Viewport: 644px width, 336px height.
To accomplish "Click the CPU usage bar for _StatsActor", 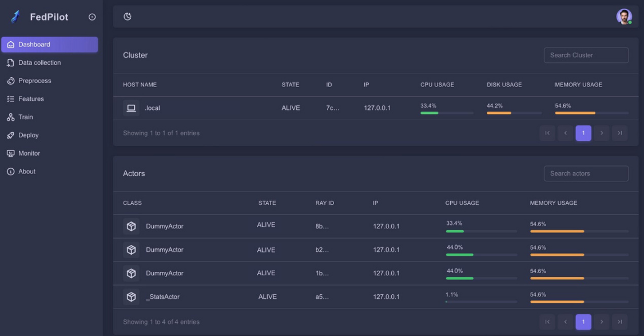I will 481,301.
